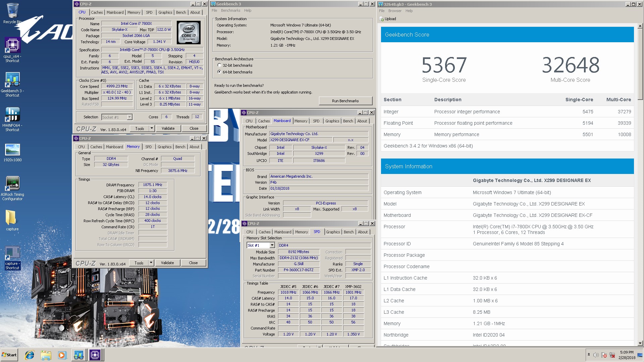Open the HWiNFO64 shortcut desktop icon
The image size is (644, 362).
pos(12,119)
